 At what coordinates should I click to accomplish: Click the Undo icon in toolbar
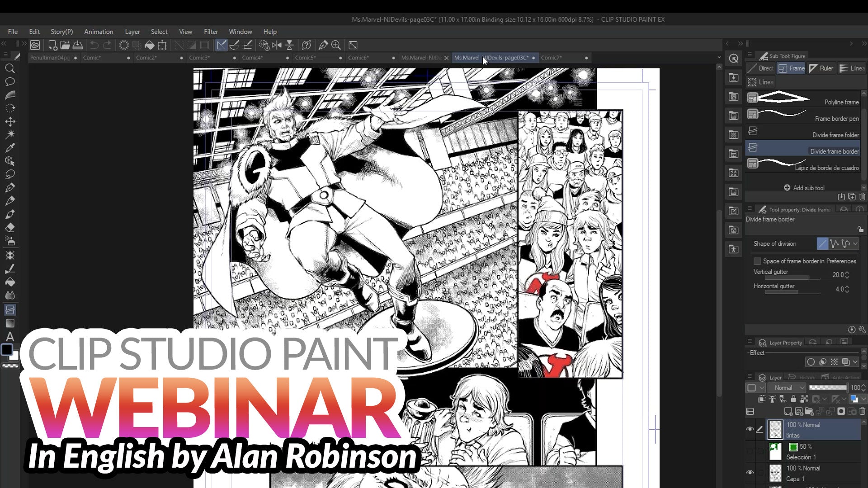(x=94, y=45)
